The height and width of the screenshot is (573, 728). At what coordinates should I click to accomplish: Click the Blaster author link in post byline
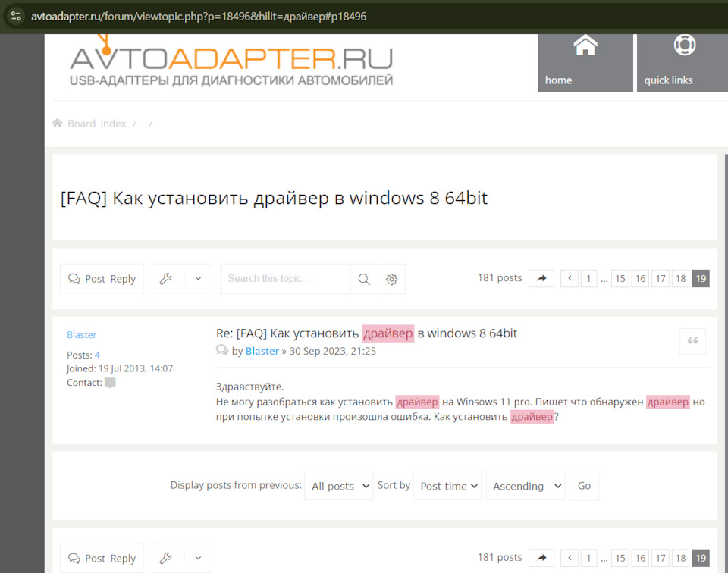point(262,351)
